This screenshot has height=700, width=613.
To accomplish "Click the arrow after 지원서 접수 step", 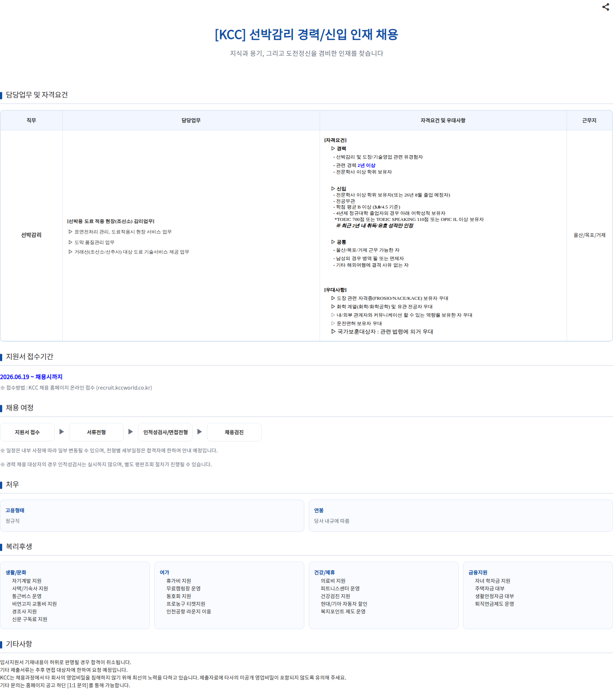I will tap(62, 432).
